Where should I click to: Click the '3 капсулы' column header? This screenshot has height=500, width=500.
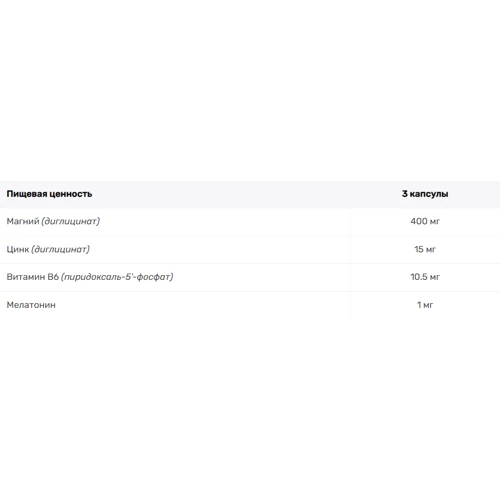point(425,194)
